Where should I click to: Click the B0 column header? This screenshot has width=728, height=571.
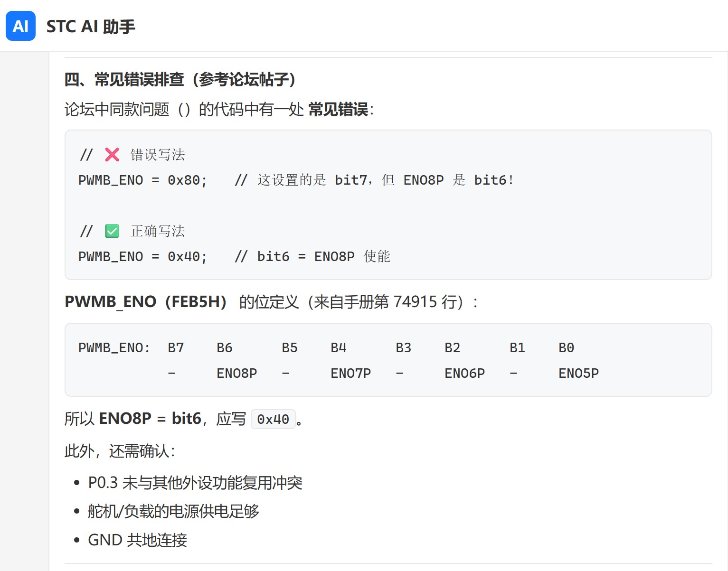567,348
